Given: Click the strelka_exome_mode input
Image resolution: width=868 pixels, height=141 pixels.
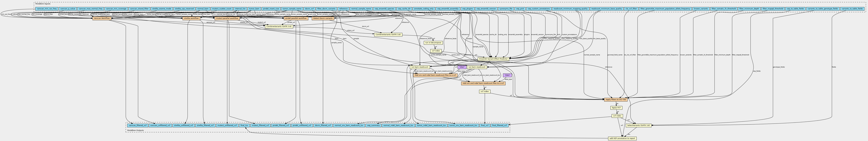Looking at the screenshot, I should click(x=162, y=9).
